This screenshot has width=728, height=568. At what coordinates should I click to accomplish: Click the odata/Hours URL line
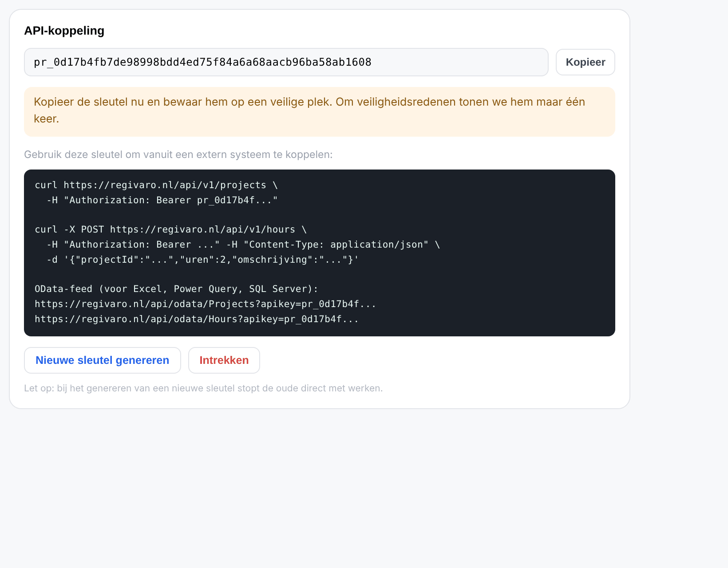197,319
